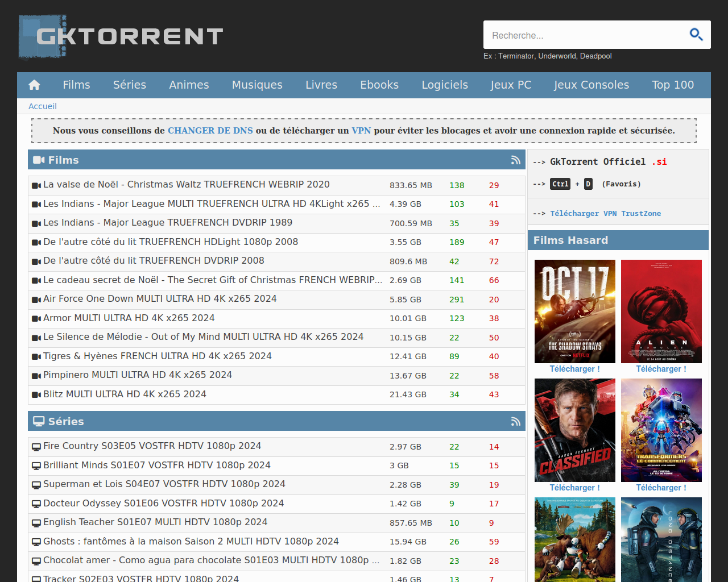The height and width of the screenshot is (582, 728).
Task: Click Télécharger under Classified poster
Action: click(574, 488)
